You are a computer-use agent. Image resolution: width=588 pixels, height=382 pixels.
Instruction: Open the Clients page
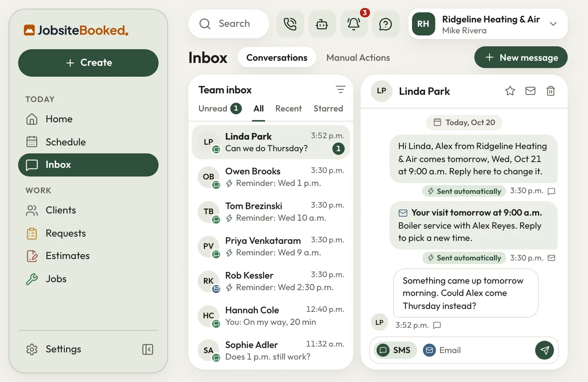[88, 210]
